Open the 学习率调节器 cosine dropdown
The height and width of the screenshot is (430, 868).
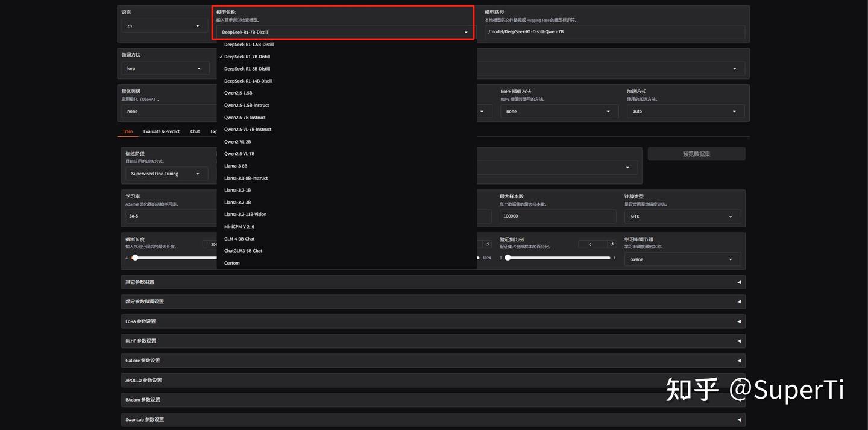682,259
